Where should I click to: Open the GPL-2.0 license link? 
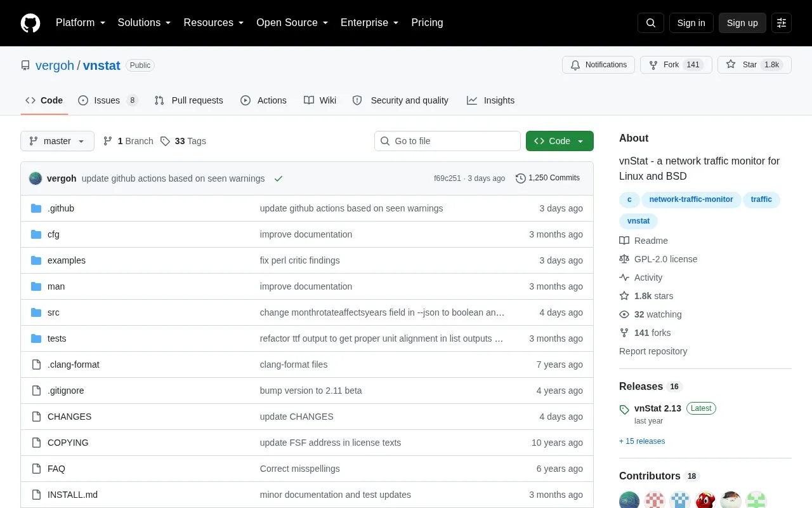(658, 259)
